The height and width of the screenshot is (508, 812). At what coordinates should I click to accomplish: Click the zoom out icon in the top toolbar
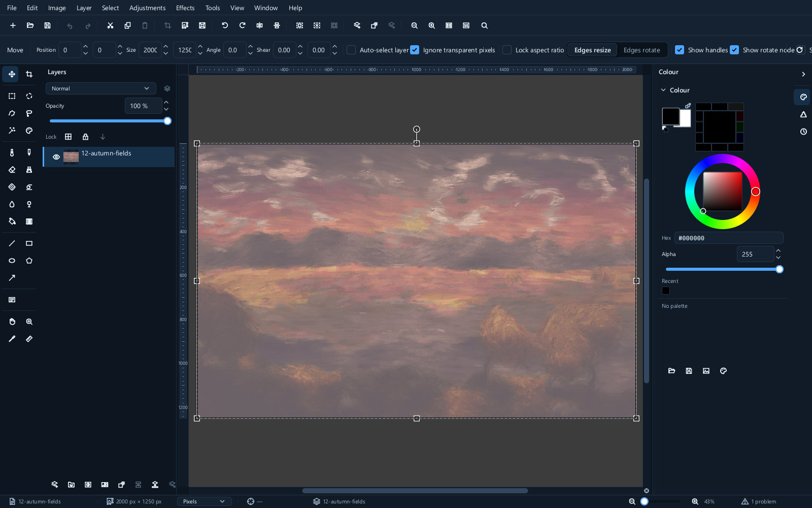coord(414,25)
